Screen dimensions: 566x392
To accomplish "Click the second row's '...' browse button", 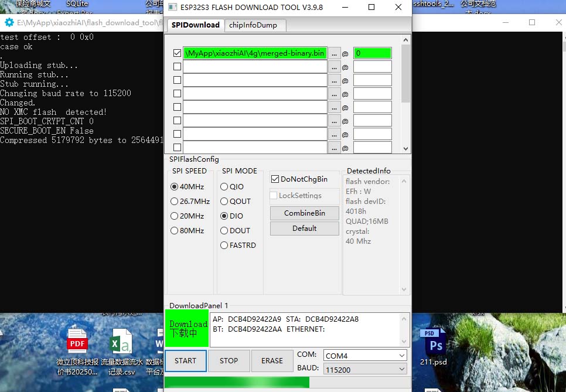I will [335, 67].
